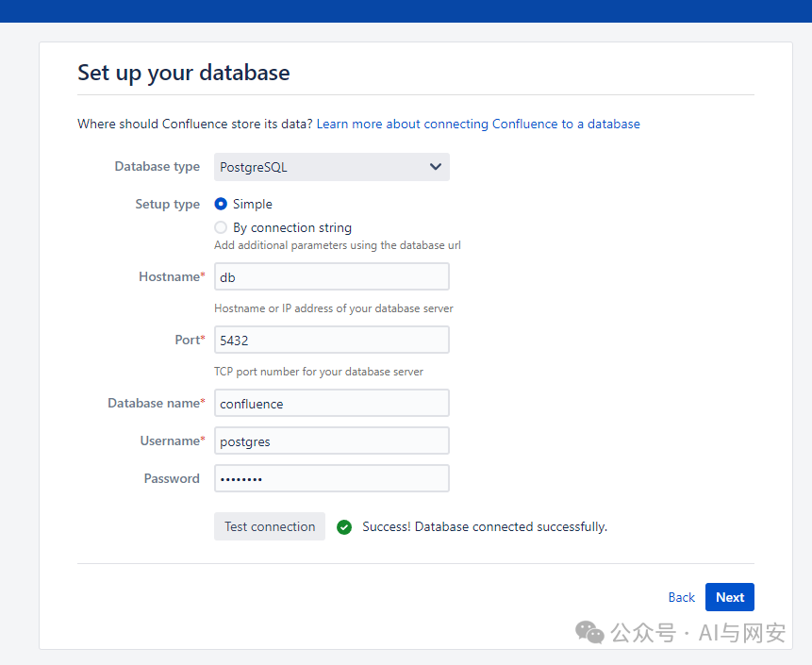
Task: Click the Next button
Action: [x=730, y=597]
